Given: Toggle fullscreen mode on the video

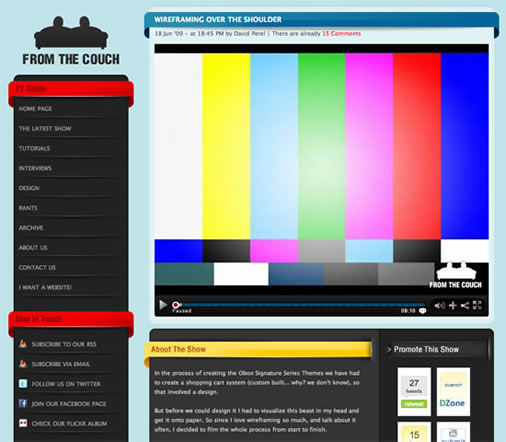Looking at the screenshot, I should pyautogui.click(x=477, y=305).
